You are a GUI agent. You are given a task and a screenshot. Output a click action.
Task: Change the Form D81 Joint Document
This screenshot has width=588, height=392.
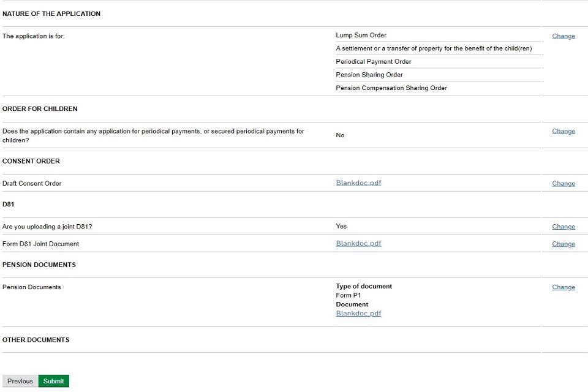point(563,244)
